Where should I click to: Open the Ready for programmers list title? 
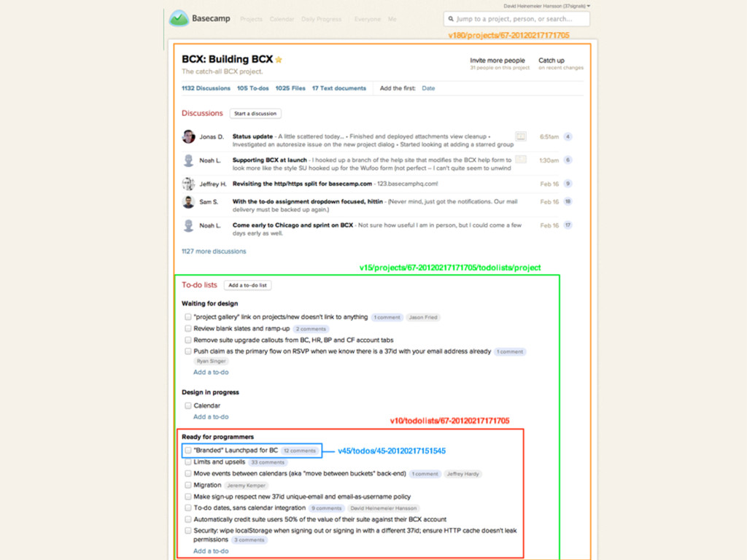pyautogui.click(x=217, y=437)
